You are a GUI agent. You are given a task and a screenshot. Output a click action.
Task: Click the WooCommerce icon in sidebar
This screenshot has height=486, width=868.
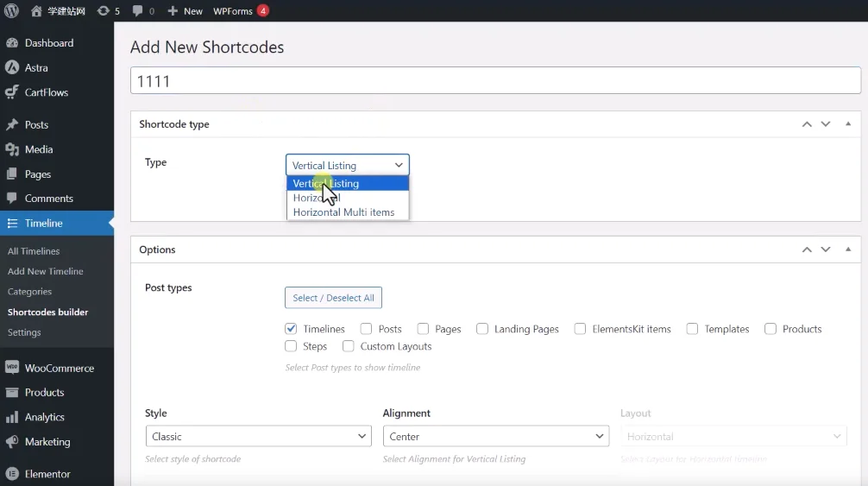click(x=12, y=368)
